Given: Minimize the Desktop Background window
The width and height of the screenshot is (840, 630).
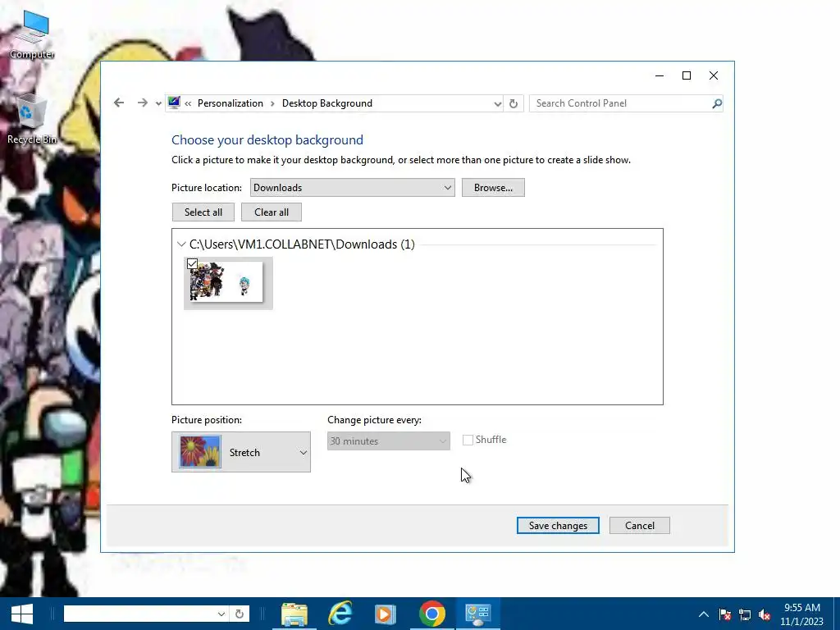Looking at the screenshot, I should click(x=660, y=75).
